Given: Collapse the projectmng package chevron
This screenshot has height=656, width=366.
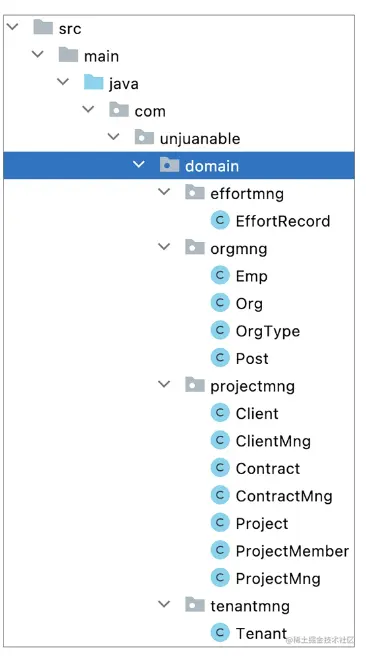Looking at the screenshot, I should [x=164, y=384].
